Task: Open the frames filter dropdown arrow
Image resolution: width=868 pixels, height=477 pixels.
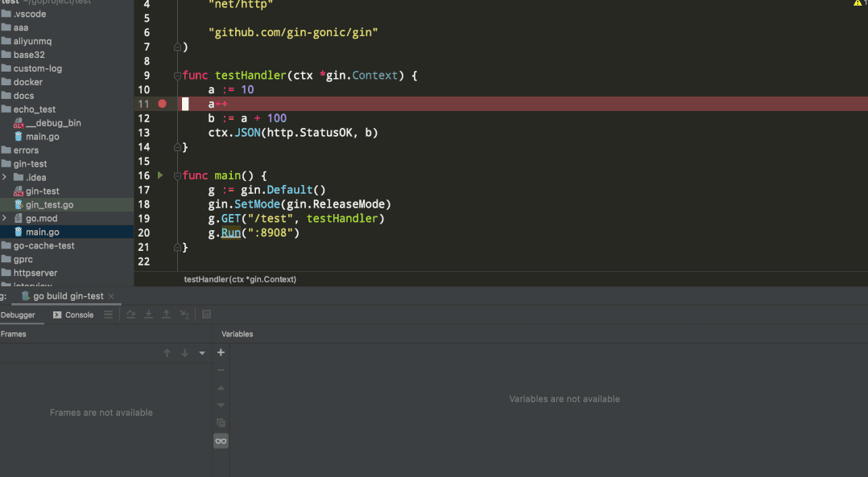Action: (202, 353)
